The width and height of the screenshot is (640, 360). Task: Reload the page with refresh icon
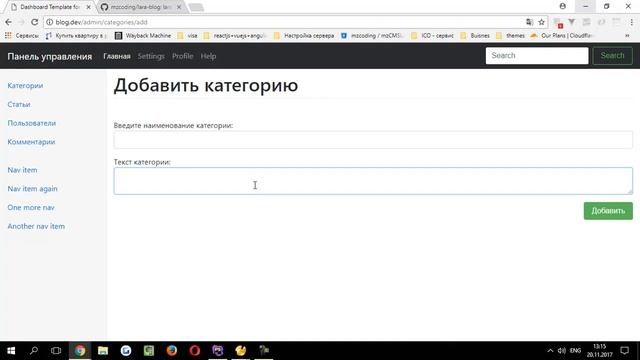coord(35,22)
